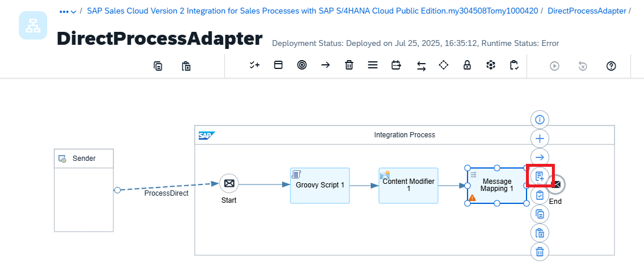Select the Sender participant header

(84, 159)
